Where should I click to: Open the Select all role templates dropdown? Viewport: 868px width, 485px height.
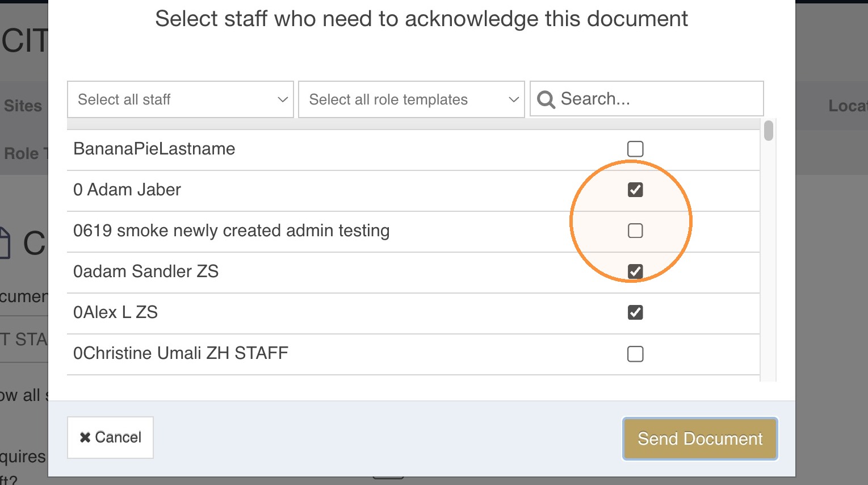(x=412, y=99)
